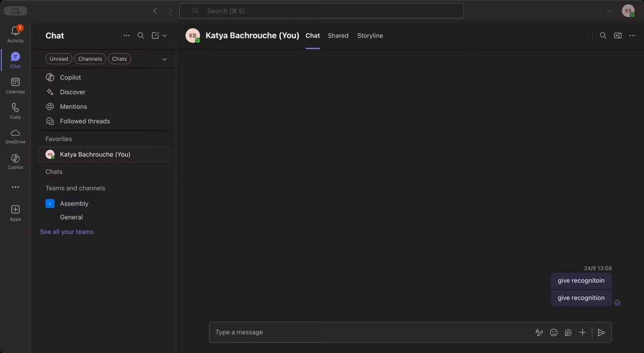This screenshot has width=644, height=353.
Task: Open chat in side panel icon
Action: click(x=618, y=36)
